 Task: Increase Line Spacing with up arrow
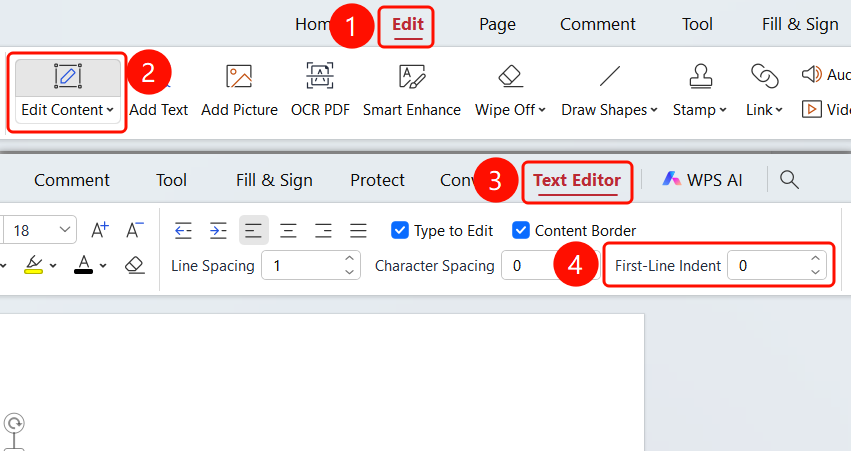[x=350, y=258]
